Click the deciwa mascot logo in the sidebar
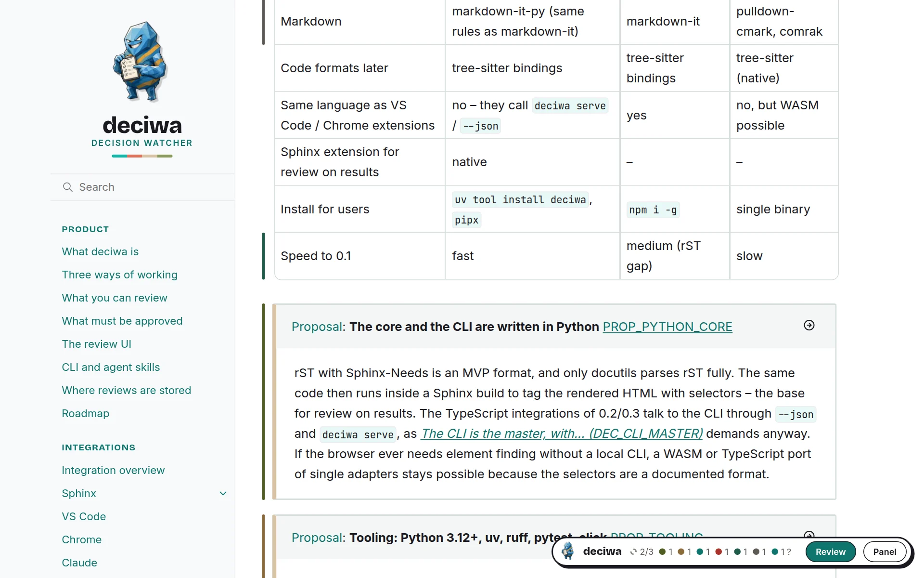This screenshot has height=578, width=924. [x=140, y=61]
